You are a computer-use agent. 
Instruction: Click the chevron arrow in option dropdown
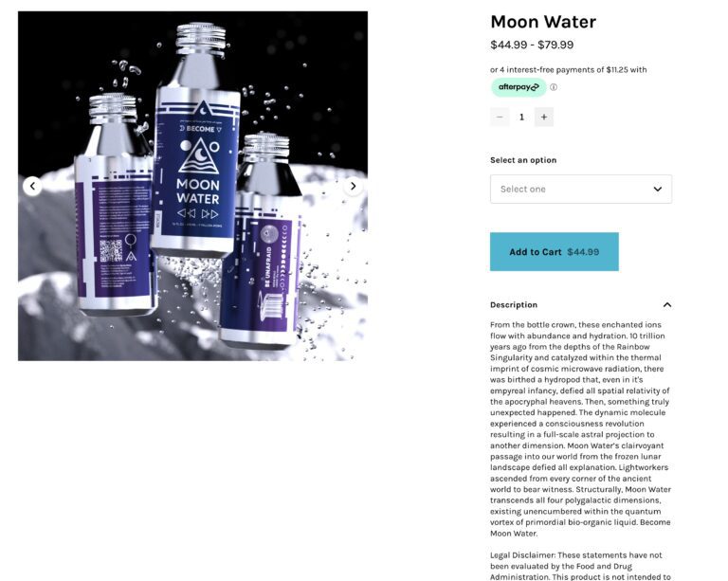[x=658, y=189]
